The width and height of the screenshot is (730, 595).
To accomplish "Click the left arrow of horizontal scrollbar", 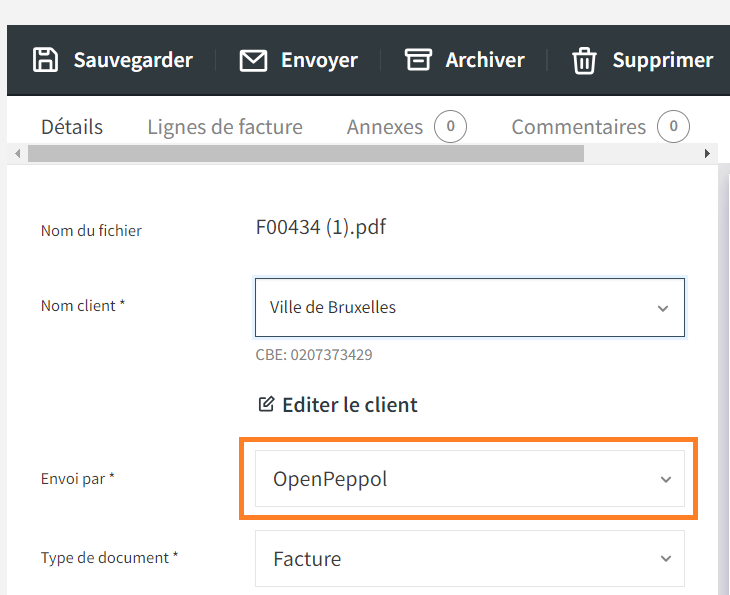I will (18, 153).
